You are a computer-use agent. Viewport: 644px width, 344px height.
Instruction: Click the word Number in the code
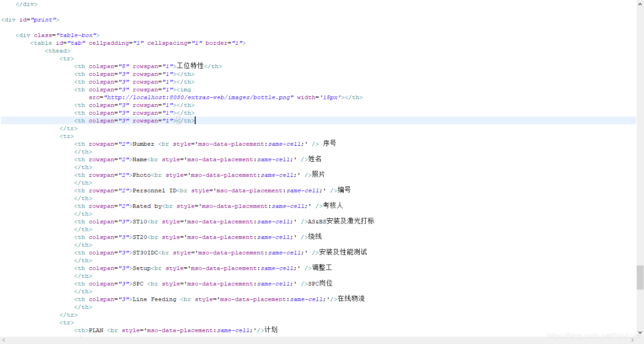click(x=144, y=144)
